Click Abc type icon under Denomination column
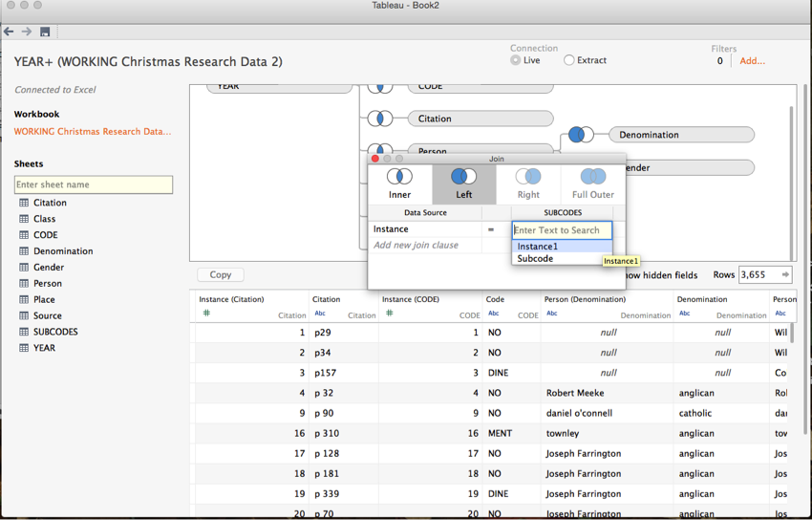The width and height of the screenshot is (812, 520). pos(685,313)
